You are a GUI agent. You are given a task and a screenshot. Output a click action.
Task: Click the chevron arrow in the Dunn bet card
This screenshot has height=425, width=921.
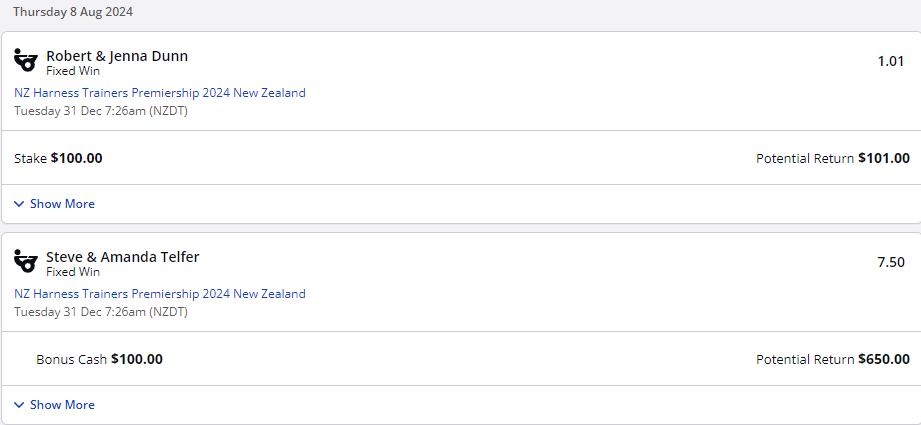(19, 204)
